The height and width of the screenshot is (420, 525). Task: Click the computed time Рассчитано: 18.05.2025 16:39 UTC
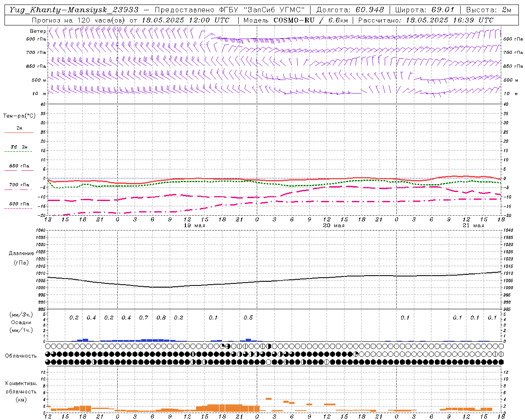pos(426,20)
